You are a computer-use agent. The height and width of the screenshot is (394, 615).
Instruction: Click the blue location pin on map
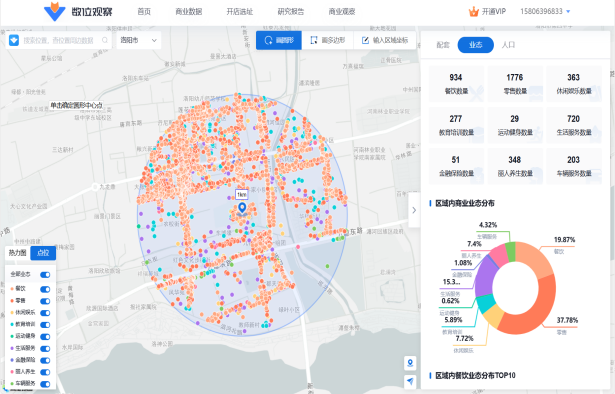(242, 208)
